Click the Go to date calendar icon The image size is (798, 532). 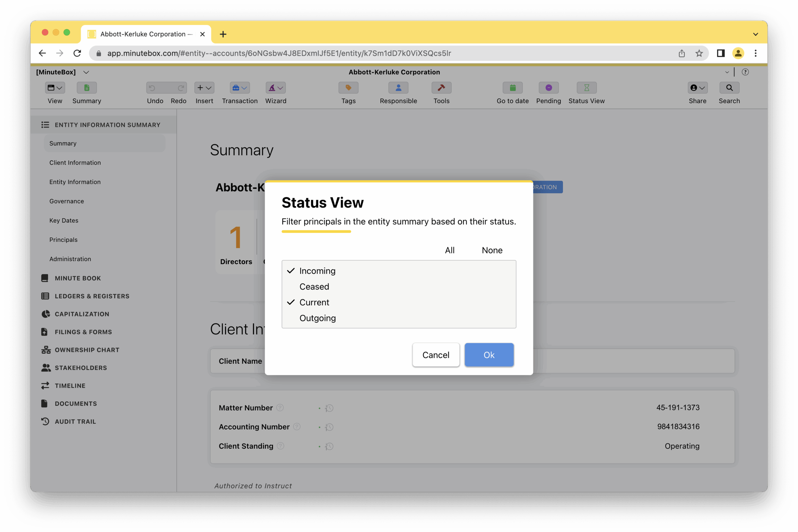[x=512, y=88]
